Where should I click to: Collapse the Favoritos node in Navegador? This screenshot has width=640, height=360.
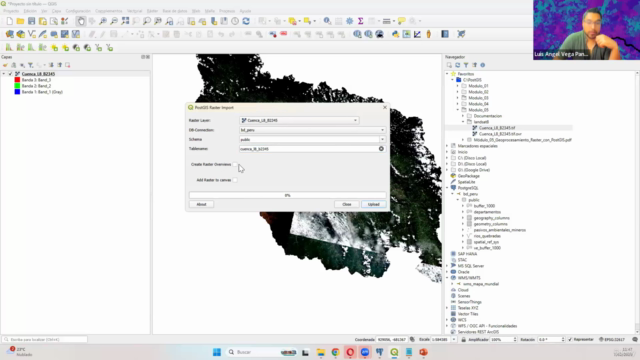coord(447,74)
